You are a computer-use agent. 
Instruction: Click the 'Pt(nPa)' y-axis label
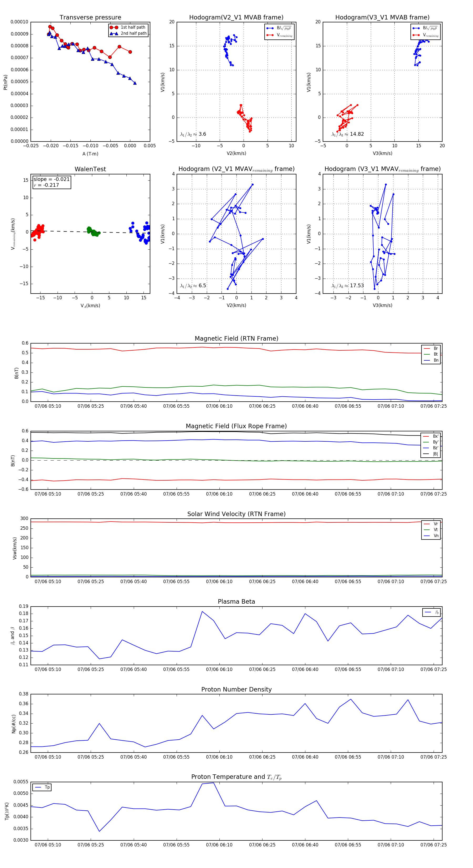pos(5,82)
